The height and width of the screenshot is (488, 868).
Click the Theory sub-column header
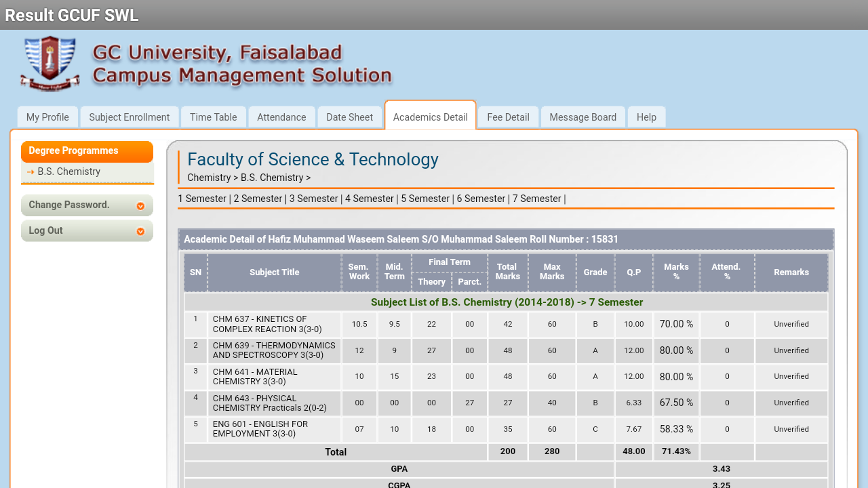coord(431,282)
